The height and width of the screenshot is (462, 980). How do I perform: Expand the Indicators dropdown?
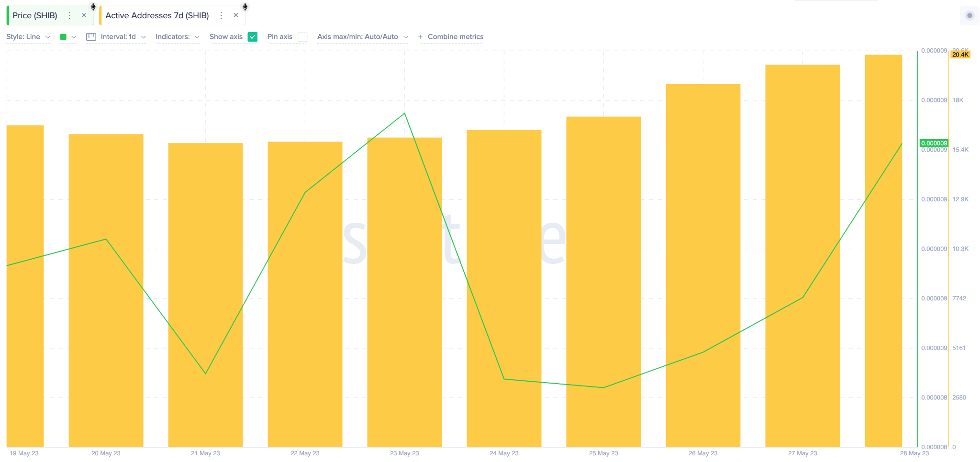pos(177,37)
